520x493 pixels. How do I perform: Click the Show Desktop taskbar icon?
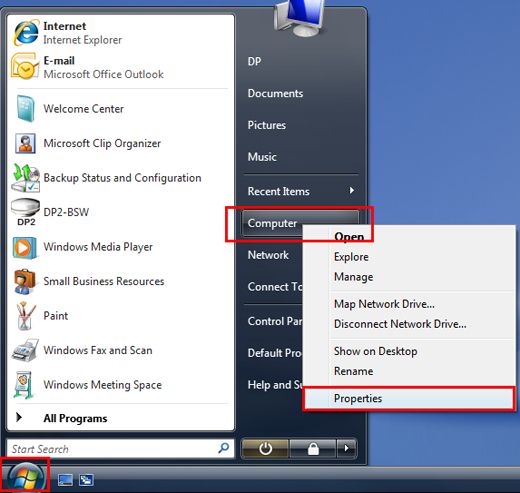click(65, 480)
